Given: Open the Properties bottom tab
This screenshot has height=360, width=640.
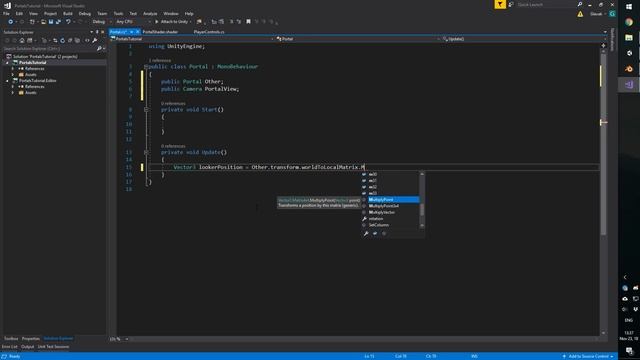Looking at the screenshot, I should [x=31, y=339].
